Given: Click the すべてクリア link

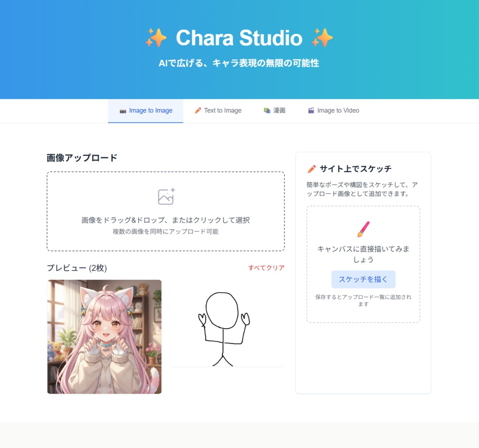Looking at the screenshot, I should click(x=266, y=268).
